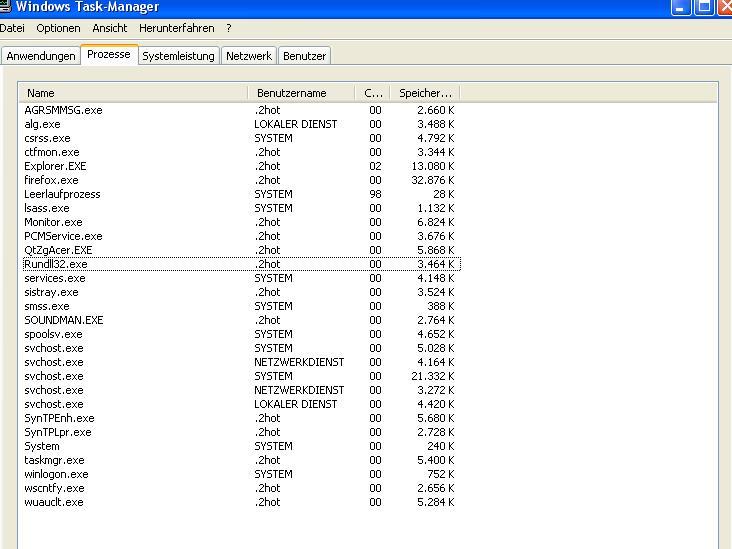Image resolution: width=732 pixels, height=549 pixels.
Task: Select the alg.exe process row
Action: (242, 124)
